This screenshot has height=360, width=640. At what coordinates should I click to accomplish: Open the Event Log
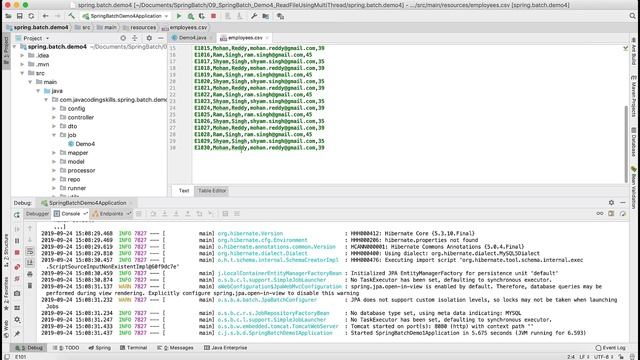[610, 348]
